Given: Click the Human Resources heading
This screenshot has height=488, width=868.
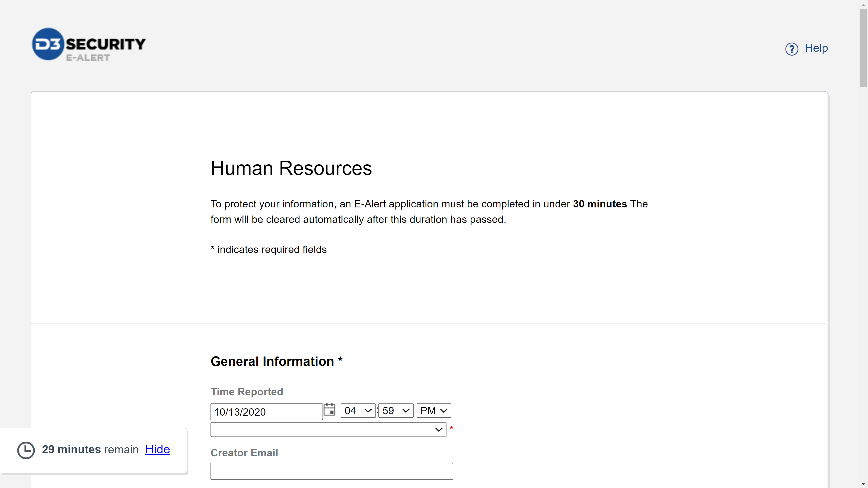Looking at the screenshot, I should tap(291, 168).
